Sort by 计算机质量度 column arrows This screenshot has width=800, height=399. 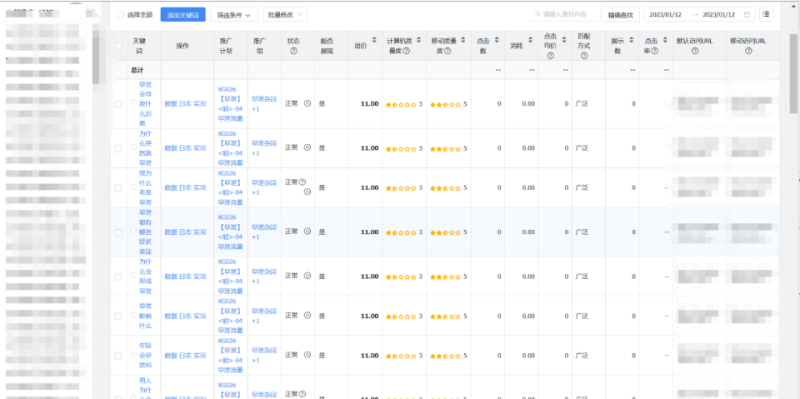[419, 40]
